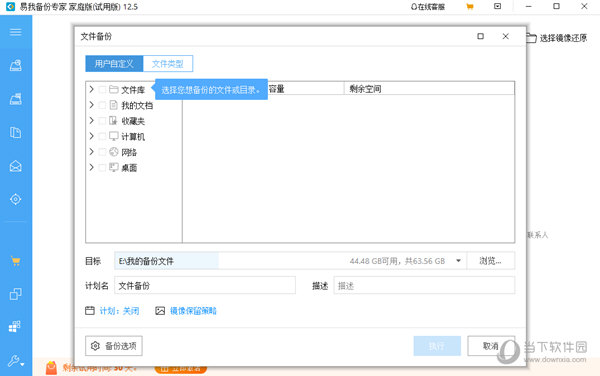Expand the 网络 tree node

[91, 152]
